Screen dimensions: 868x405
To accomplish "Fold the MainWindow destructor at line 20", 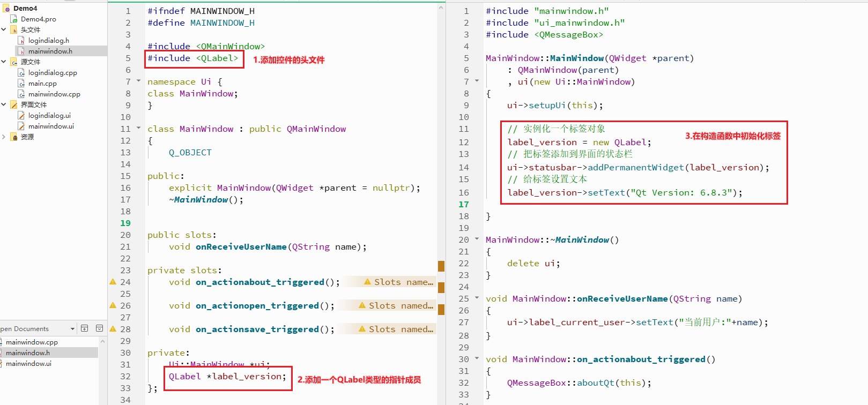I will (x=477, y=239).
